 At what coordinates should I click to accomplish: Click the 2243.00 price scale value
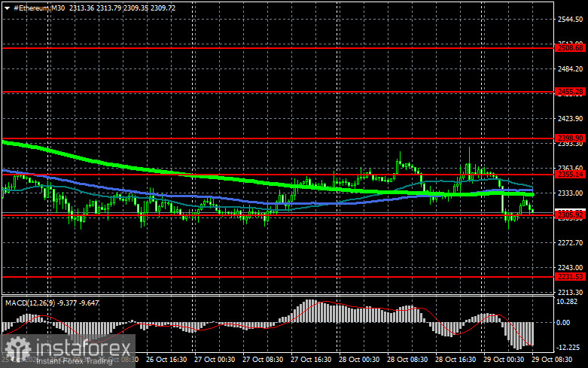[571, 268]
